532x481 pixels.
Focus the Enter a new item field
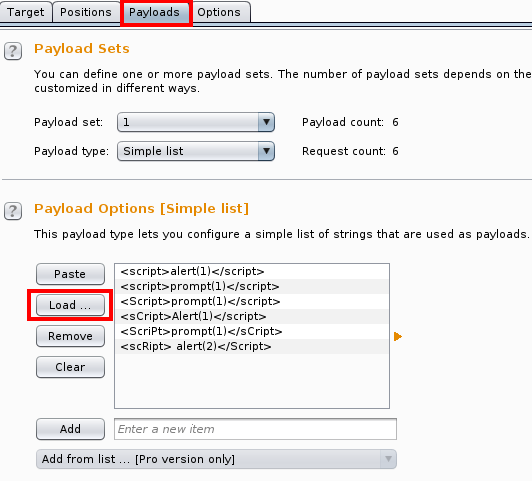coord(255,429)
